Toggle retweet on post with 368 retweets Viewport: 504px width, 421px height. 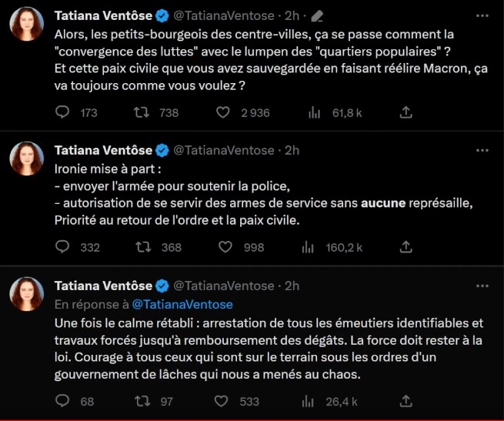click(142, 247)
